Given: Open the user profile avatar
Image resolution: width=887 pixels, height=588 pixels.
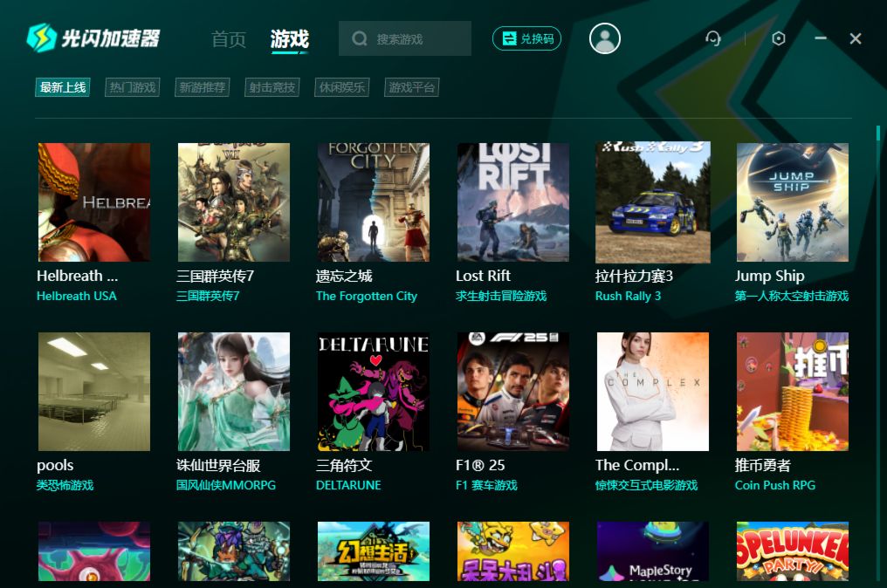Looking at the screenshot, I should pos(605,38).
